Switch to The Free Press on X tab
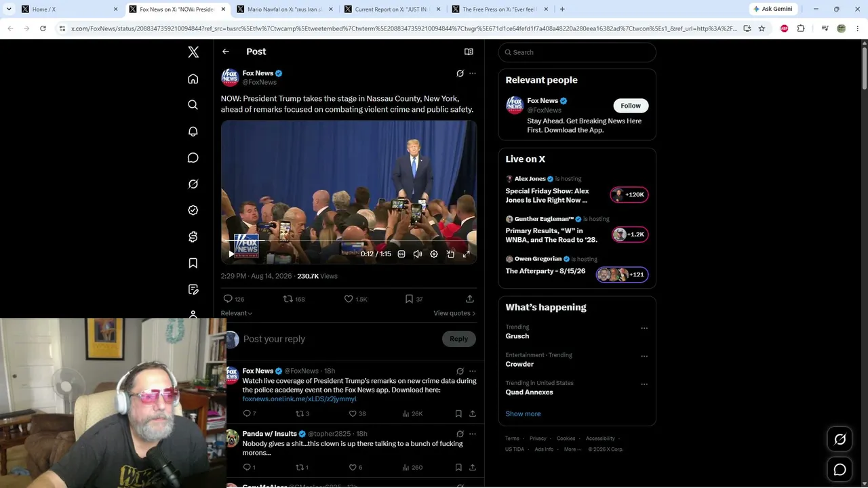Viewport: 868px width, 488px height. tap(499, 9)
